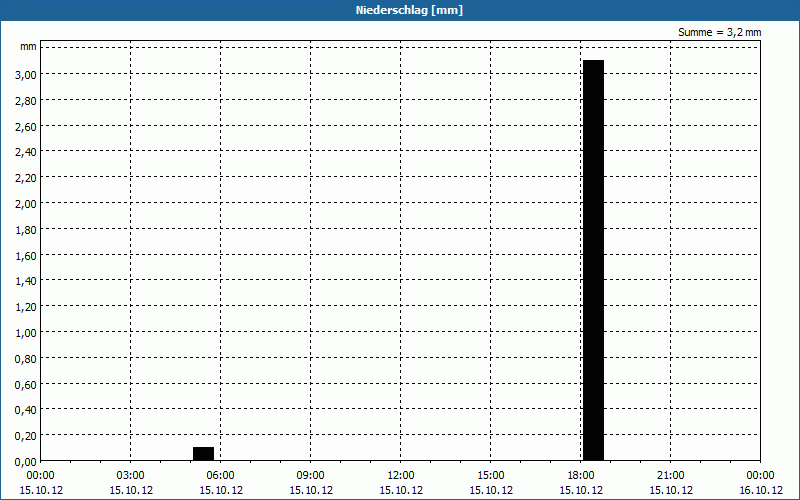The width and height of the screenshot is (800, 500).
Task: Select the 2,00 y-axis value
Action: pyautogui.click(x=26, y=204)
